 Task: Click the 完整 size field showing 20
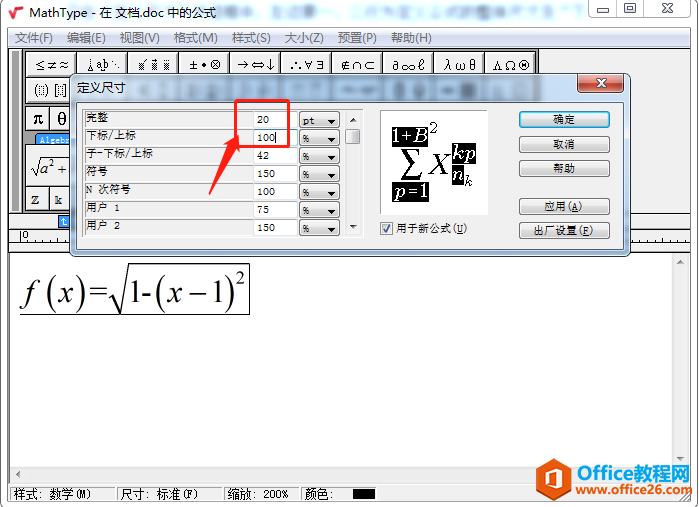(275, 120)
